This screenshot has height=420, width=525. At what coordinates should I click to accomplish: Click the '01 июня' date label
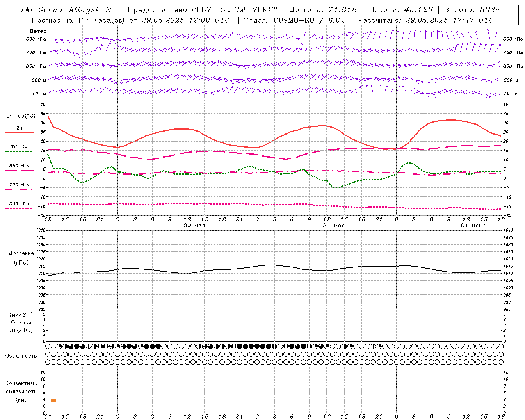473,226
